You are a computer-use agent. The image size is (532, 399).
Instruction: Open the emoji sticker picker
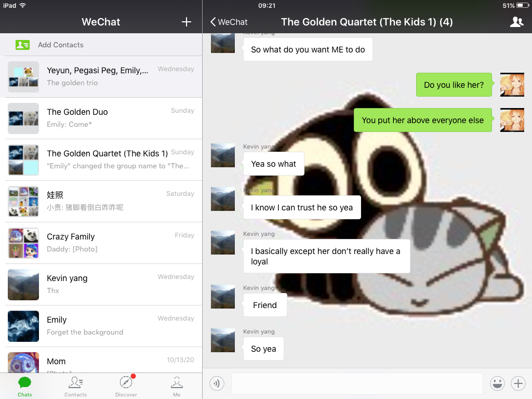(x=497, y=383)
